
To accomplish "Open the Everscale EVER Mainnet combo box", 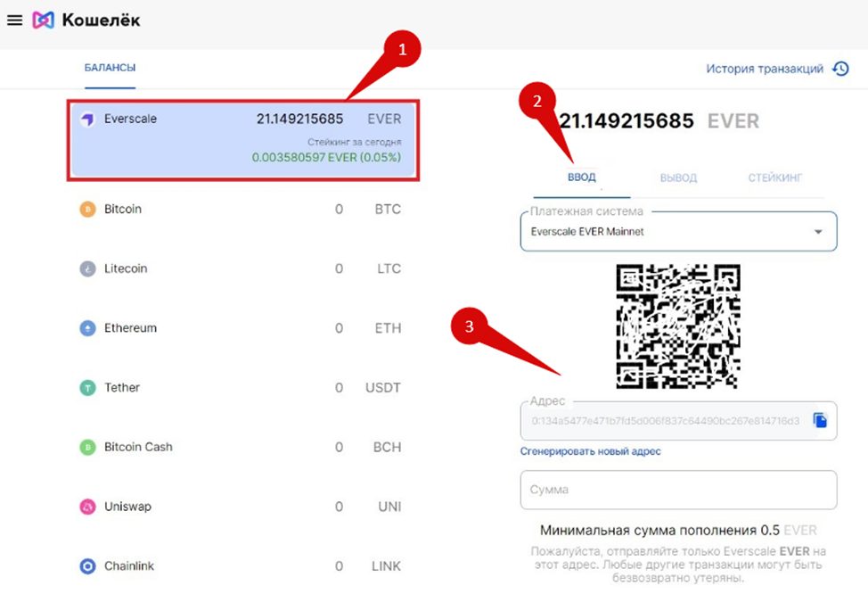I will click(x=679, y=231).
